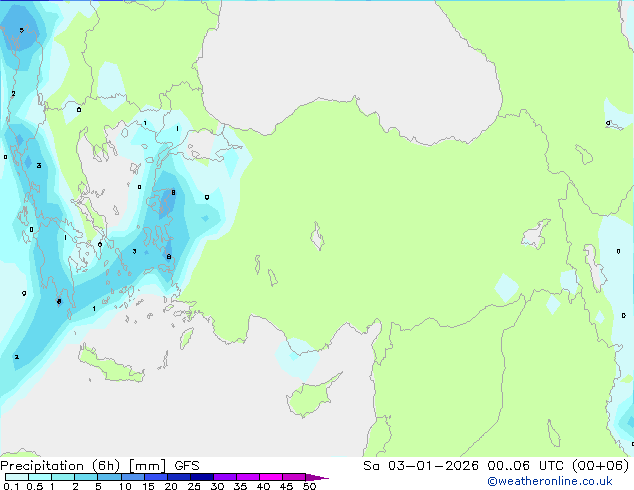Click the "(00+06)" forecast offset text
Screen dimensions: 634x490
601,466
